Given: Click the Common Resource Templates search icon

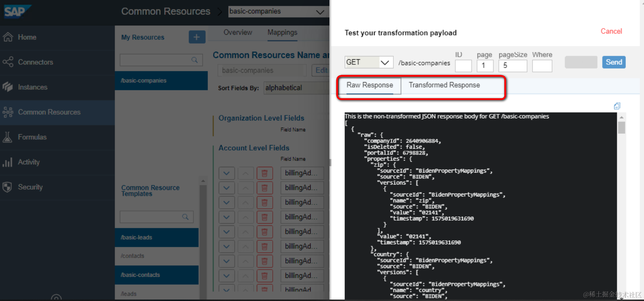Looking at the screenshot, I should (185, 217).
